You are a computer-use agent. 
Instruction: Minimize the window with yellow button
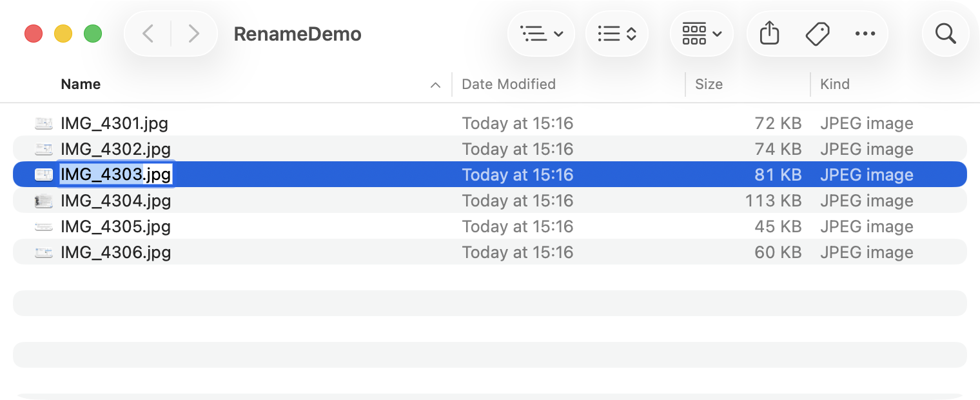pos(63,34)
